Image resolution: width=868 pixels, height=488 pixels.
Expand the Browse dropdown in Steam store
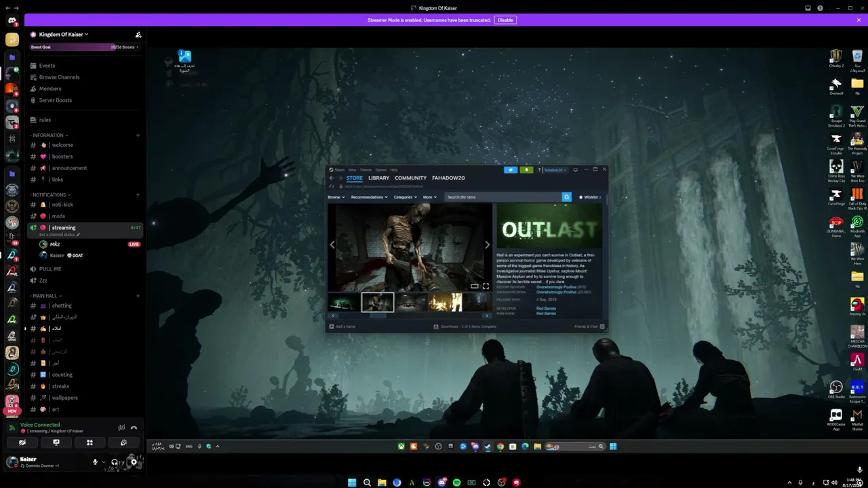click(x=336, y=197)
